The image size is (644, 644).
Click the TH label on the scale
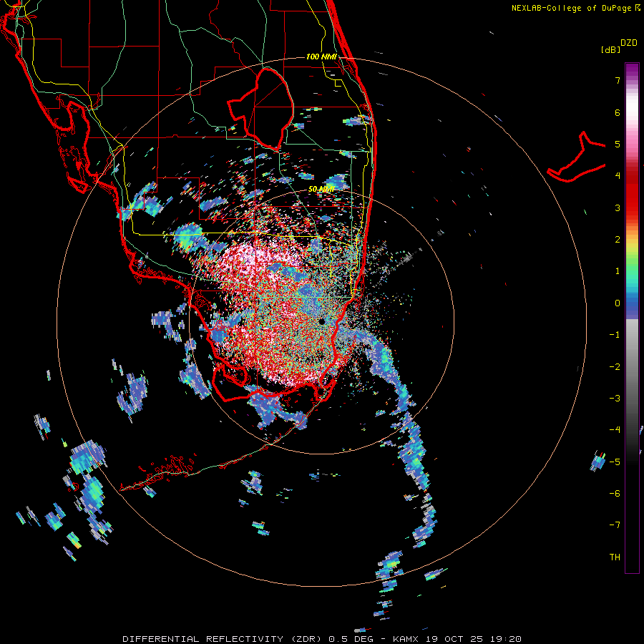click(615, 557)
